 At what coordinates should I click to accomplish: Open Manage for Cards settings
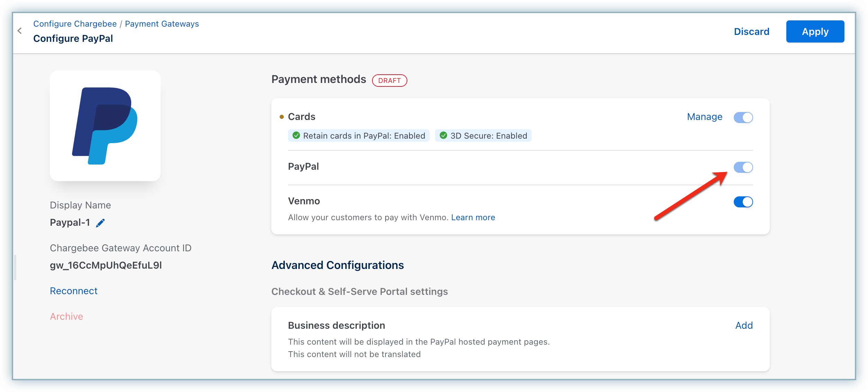704,117
